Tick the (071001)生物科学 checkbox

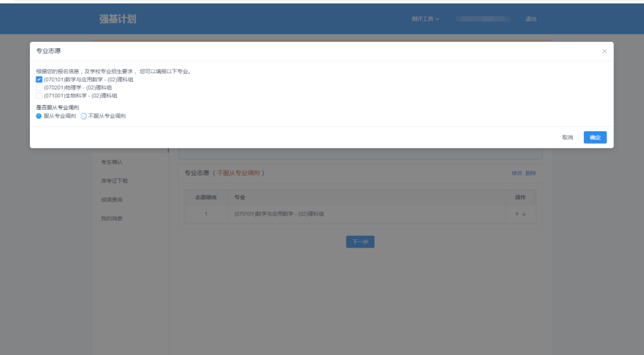pyautogui.click(x=39, y=95)
